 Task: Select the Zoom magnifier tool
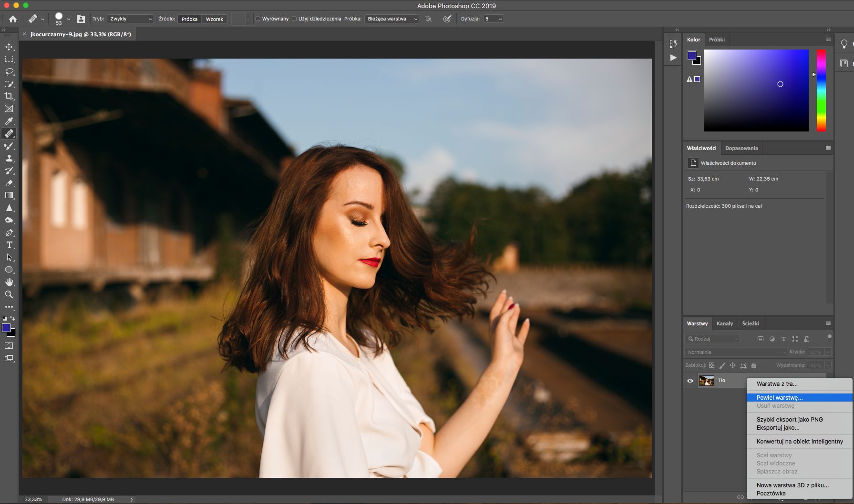[9, 294]
